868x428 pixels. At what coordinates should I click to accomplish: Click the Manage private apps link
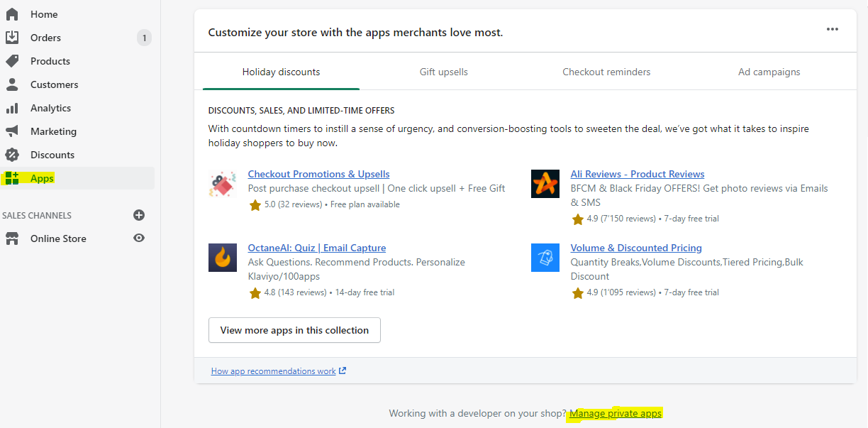pyautogui.click(x=616, y=413)
